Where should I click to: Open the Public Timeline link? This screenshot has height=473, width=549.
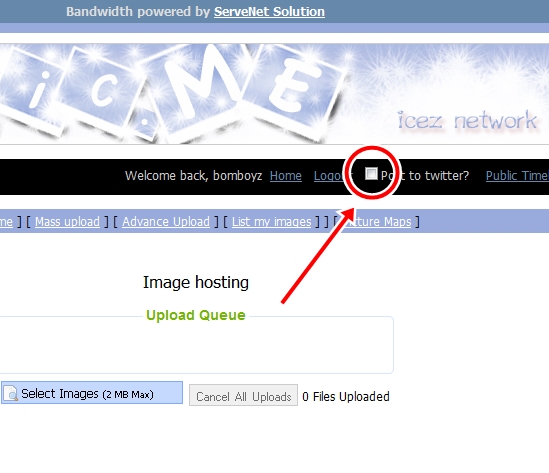coord(517,175)
